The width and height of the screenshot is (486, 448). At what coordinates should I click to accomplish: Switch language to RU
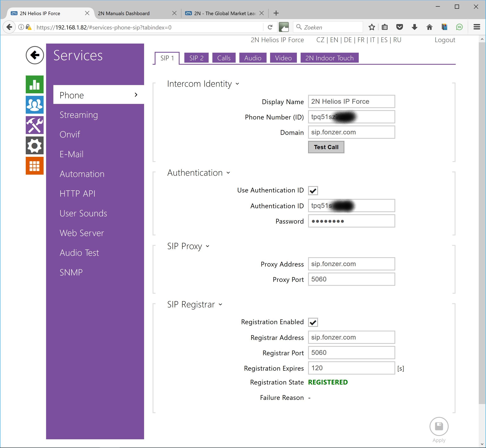pyautogui.click(x=397, y=40)
